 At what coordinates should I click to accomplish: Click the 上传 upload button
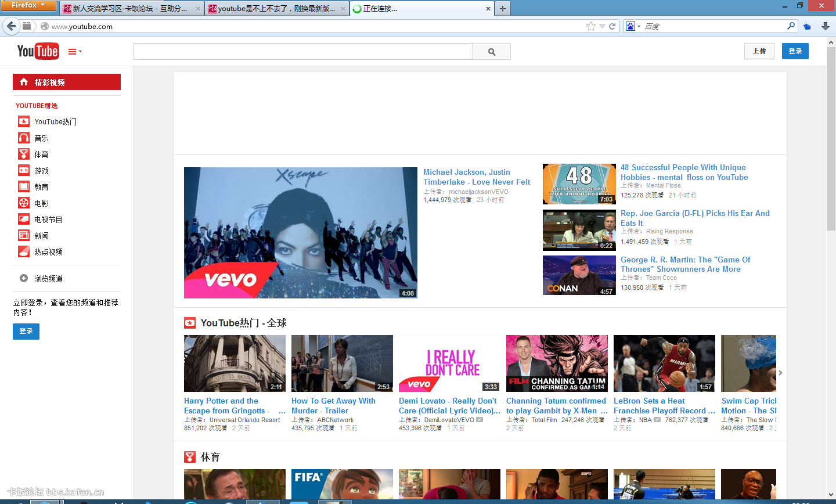[x=759, y=51]
